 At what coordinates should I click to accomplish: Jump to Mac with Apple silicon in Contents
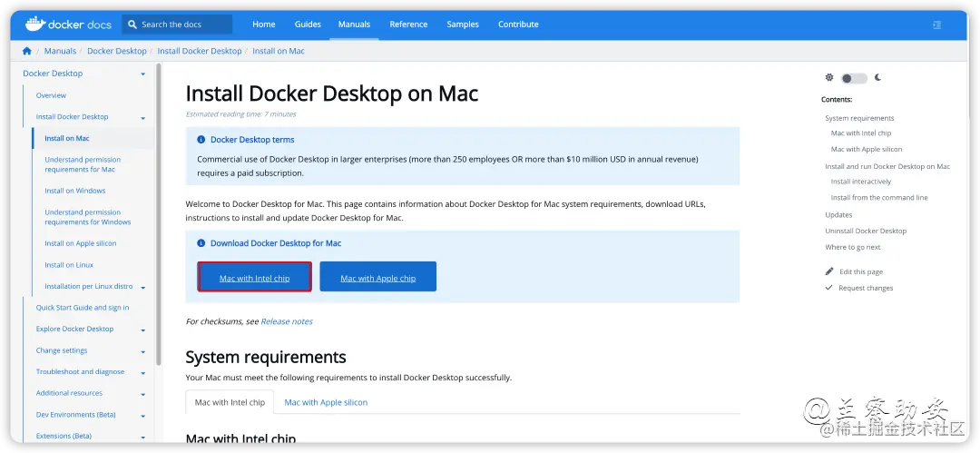coord(867,149)
